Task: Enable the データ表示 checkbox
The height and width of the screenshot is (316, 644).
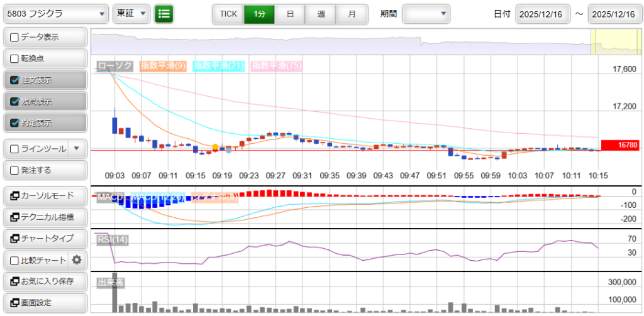Action: point(15,37)
